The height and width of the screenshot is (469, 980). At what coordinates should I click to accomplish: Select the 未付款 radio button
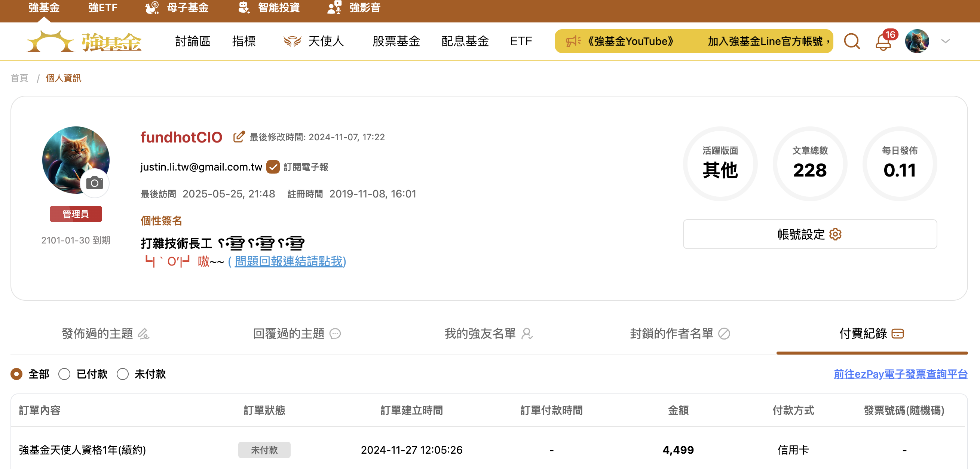pos(123,374)
